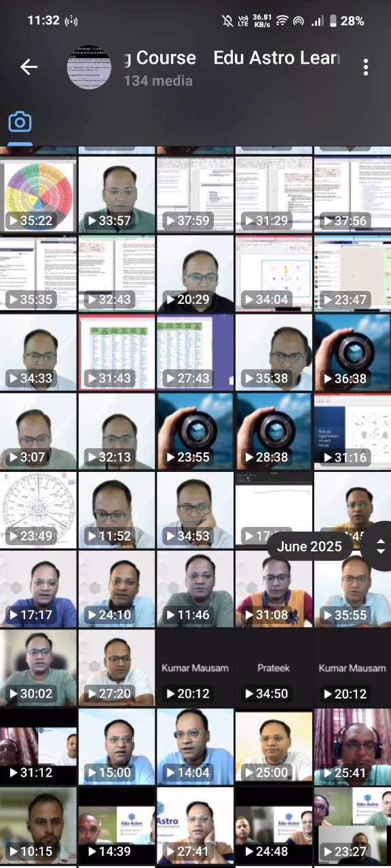Go back using the arrow icon

click(29, 66)
